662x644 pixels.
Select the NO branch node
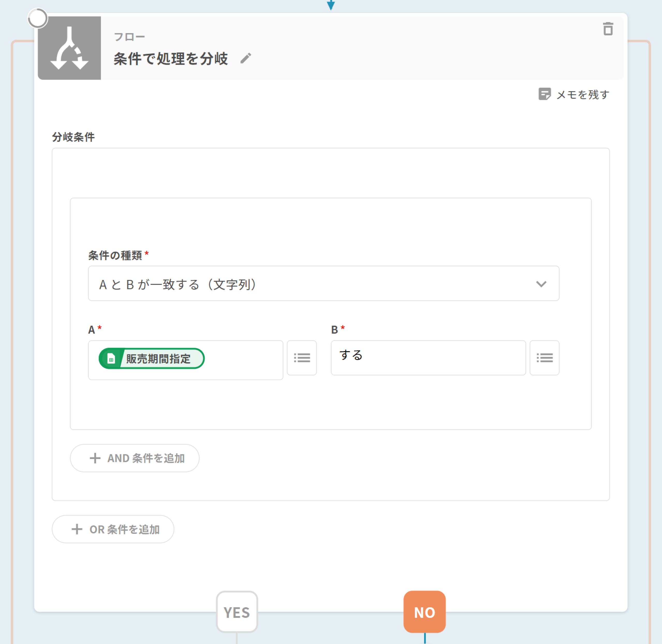click(x=424, y=612)
